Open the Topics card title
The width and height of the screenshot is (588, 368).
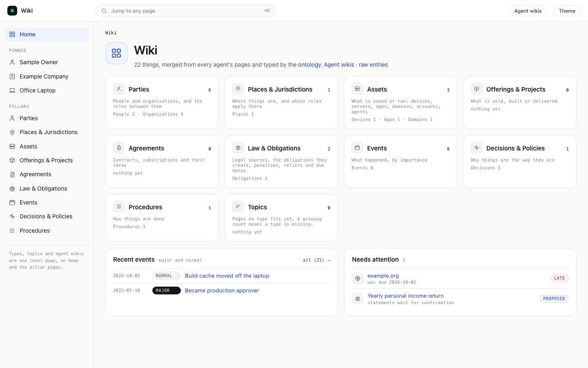click(x=257, y=207)
